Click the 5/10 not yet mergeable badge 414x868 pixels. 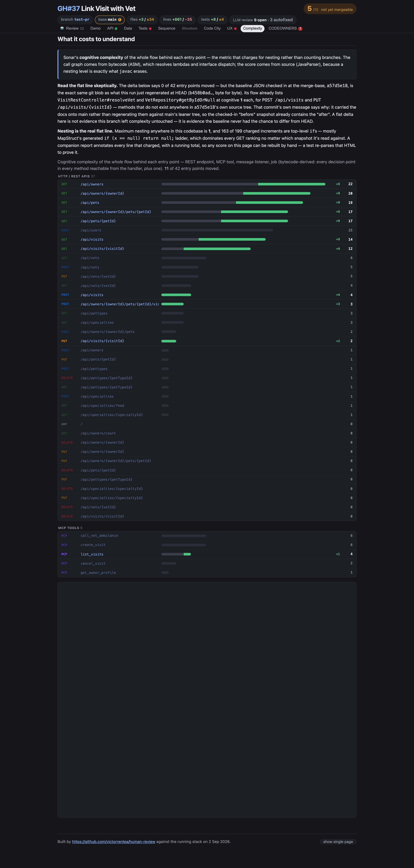(330, 9)
